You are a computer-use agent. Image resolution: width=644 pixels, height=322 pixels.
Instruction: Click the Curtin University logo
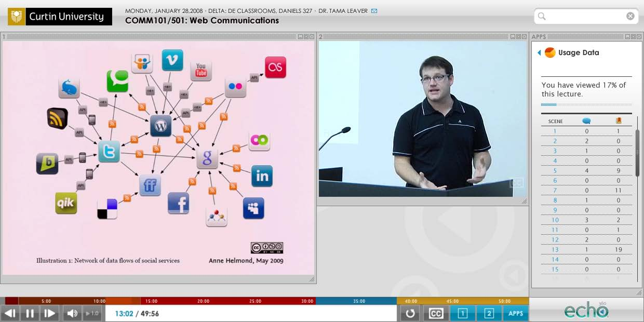click(60, 17)
